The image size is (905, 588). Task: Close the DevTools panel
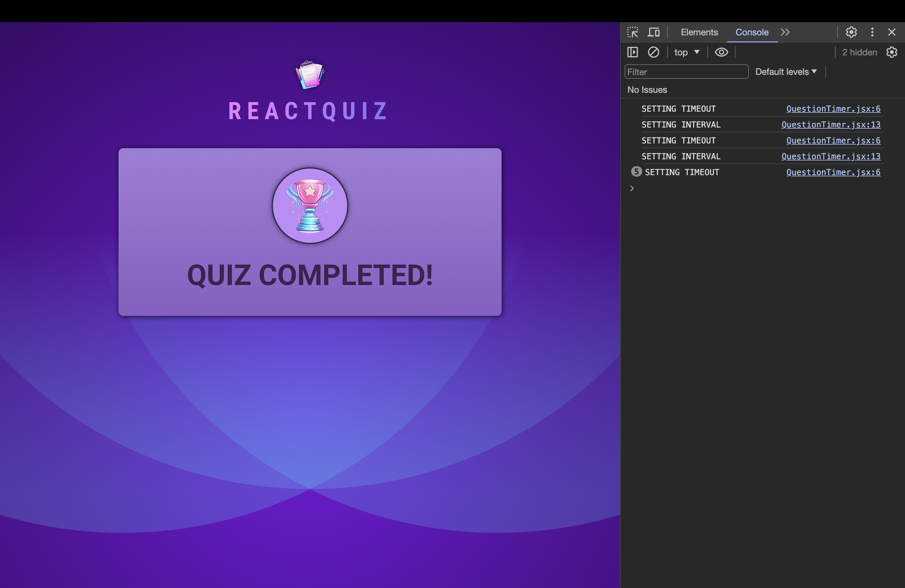click(x=892, y=32)
